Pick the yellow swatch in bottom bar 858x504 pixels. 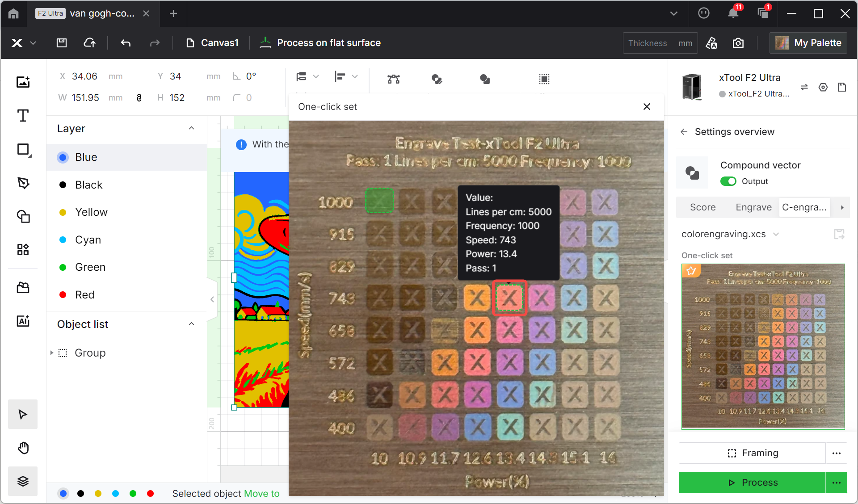[x=98, y=494]
